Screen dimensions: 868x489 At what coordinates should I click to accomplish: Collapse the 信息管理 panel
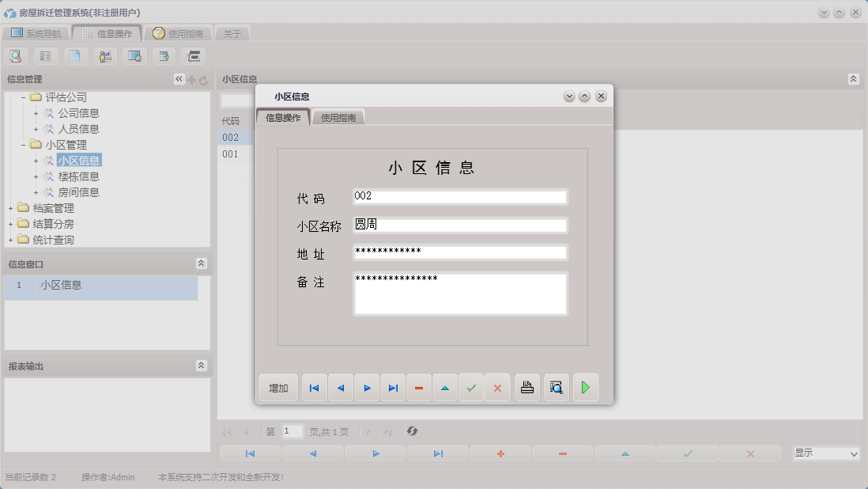179,78
